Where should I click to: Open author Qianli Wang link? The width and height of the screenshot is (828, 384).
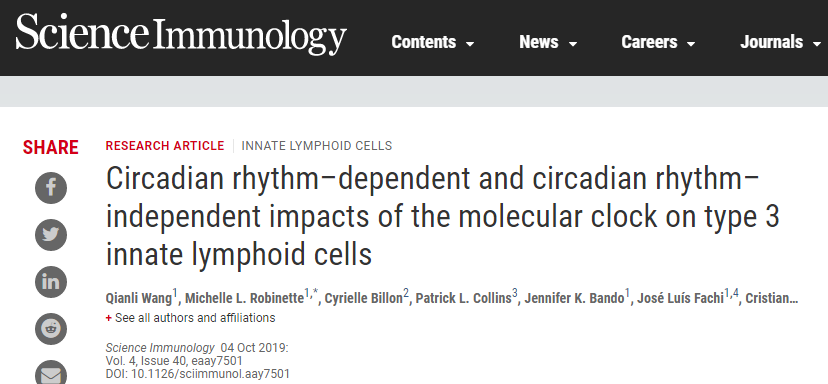(139, 298)
